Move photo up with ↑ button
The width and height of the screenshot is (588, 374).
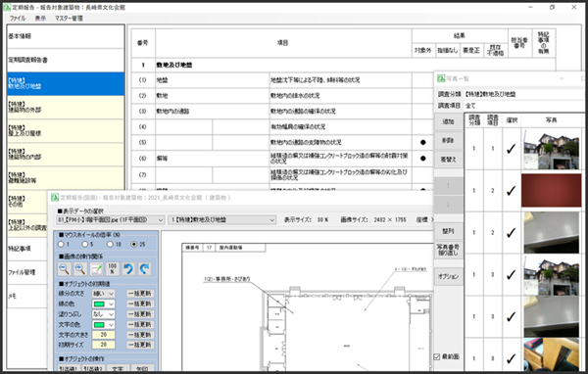448,186
